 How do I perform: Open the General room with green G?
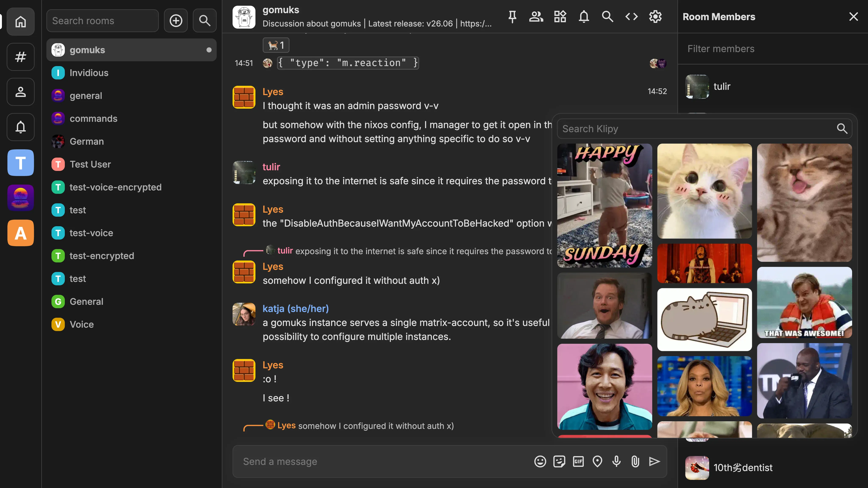click(131, 302)
